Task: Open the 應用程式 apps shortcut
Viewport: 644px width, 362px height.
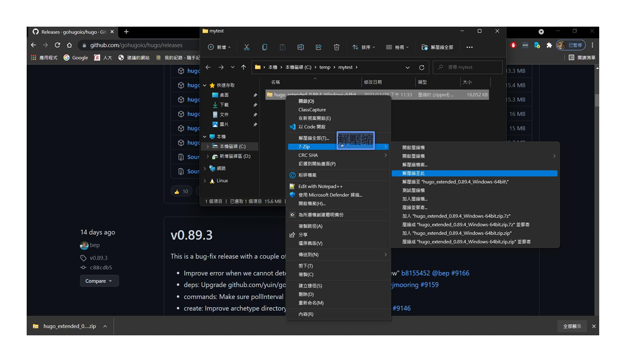Action: [x=44, y=58]
